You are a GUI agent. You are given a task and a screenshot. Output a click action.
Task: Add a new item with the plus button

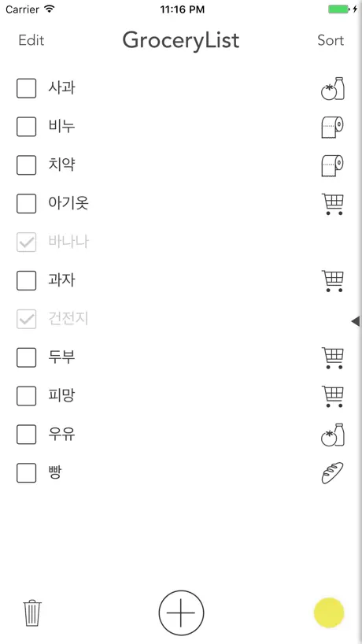181,613
